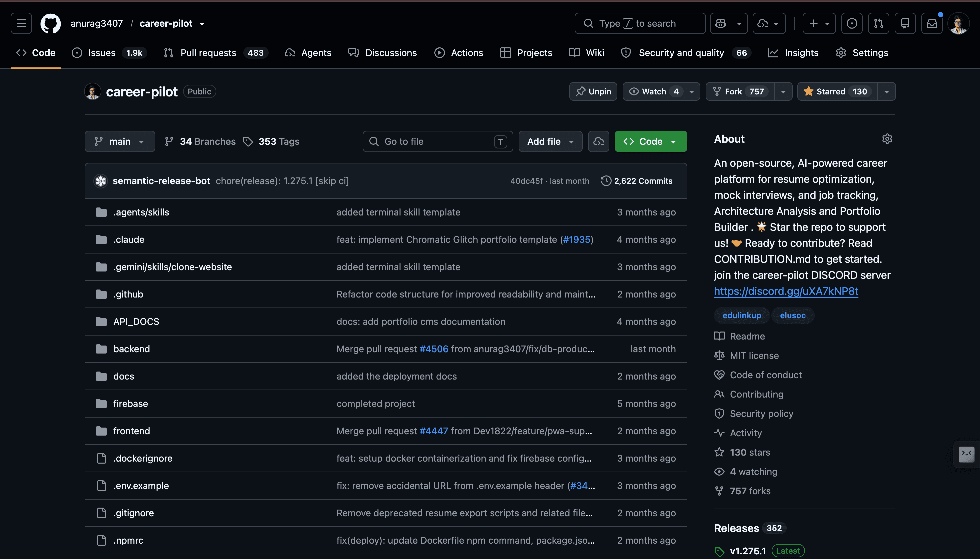The image size is (980, 559).
Task: Open the hamburger navigation menu
Action: coord(21,23)
